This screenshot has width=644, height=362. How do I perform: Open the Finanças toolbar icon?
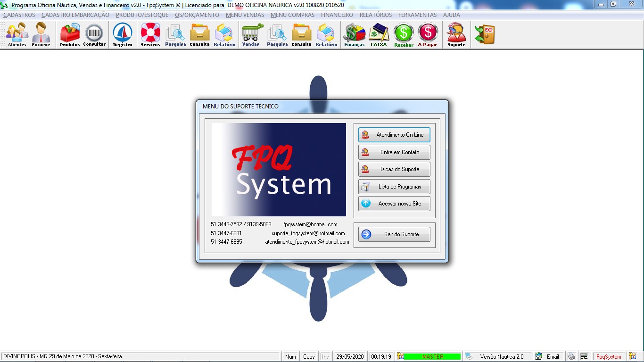coord(354,35)
